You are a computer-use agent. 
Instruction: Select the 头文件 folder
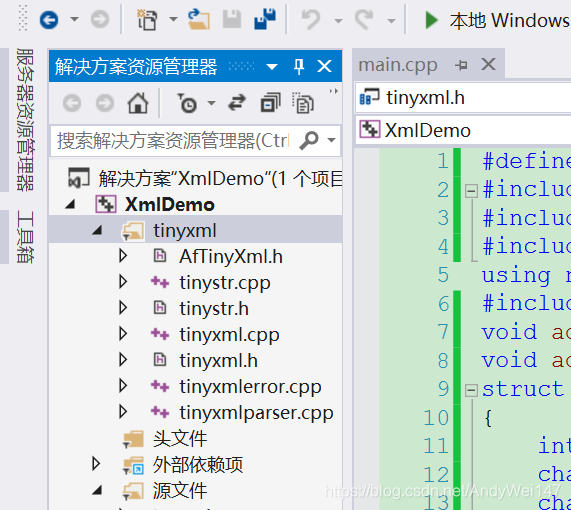click(x=180, y=439)
